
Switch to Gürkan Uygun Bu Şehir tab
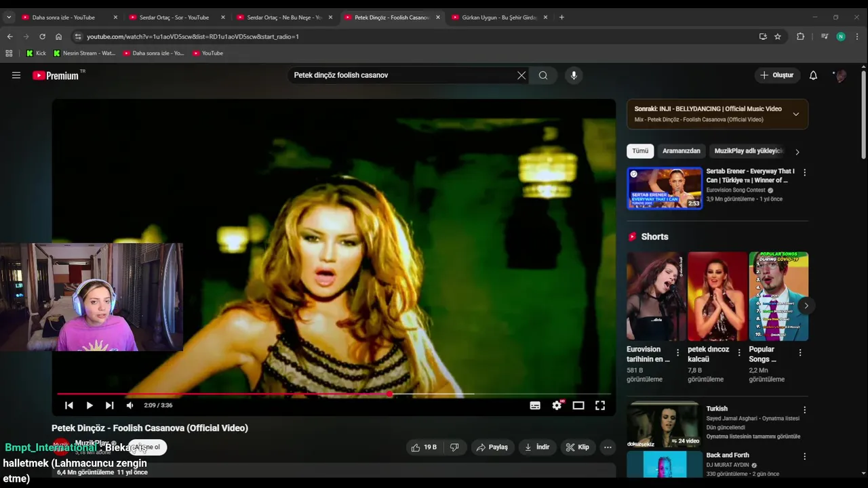click(x=499, y=18)
